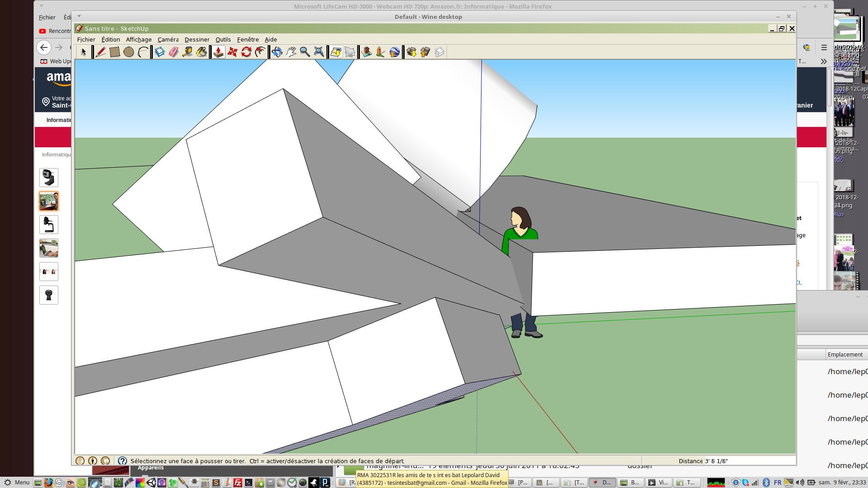This screenshot has width=868, height=488.
Task: Select the Move tool with red arrows
Action: 232,52
